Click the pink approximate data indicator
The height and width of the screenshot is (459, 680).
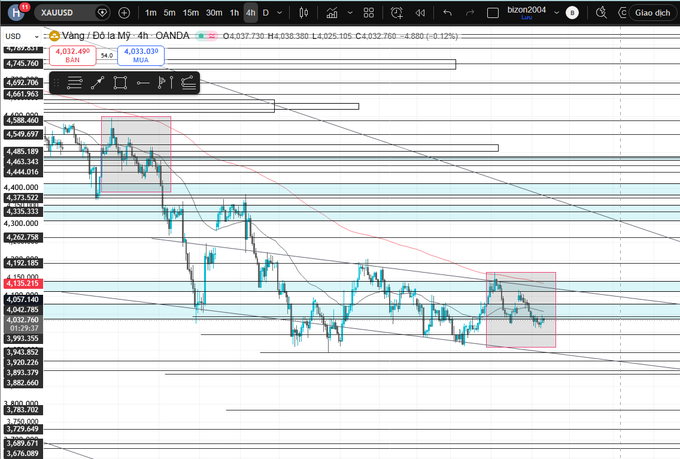212,36
